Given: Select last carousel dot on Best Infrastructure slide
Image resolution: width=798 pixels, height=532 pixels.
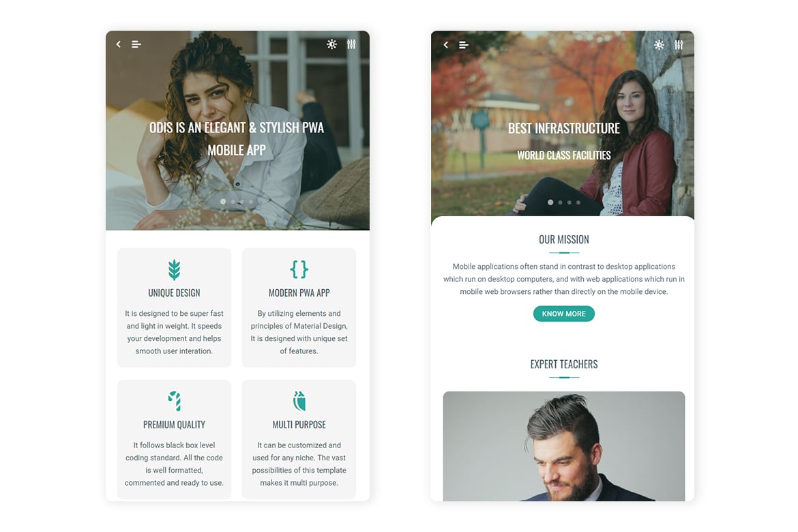Looking at the screenshot, I should click(x=578, y=203).
